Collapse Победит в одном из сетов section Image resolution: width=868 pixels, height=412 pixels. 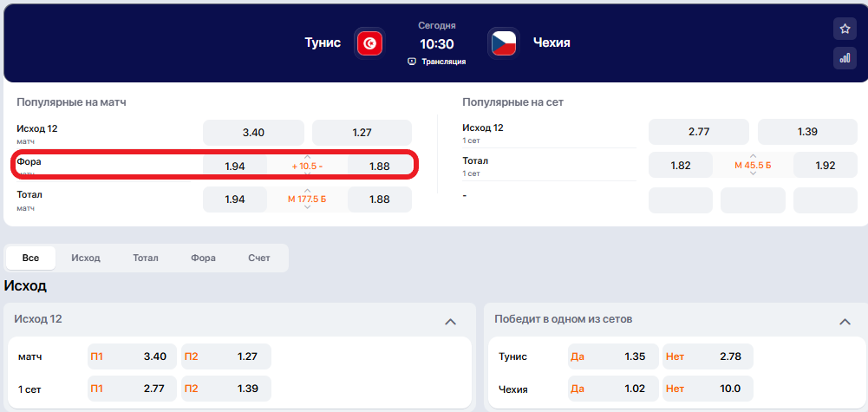pos(845,322)
